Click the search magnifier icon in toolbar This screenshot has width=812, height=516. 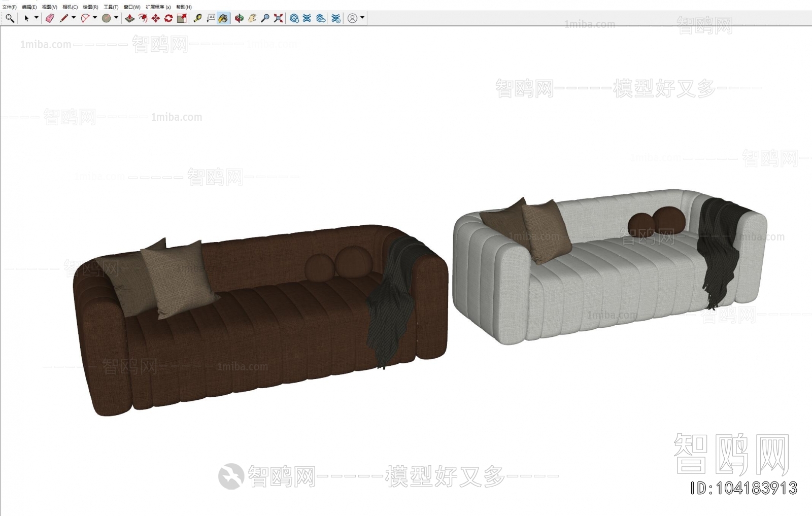10,18
